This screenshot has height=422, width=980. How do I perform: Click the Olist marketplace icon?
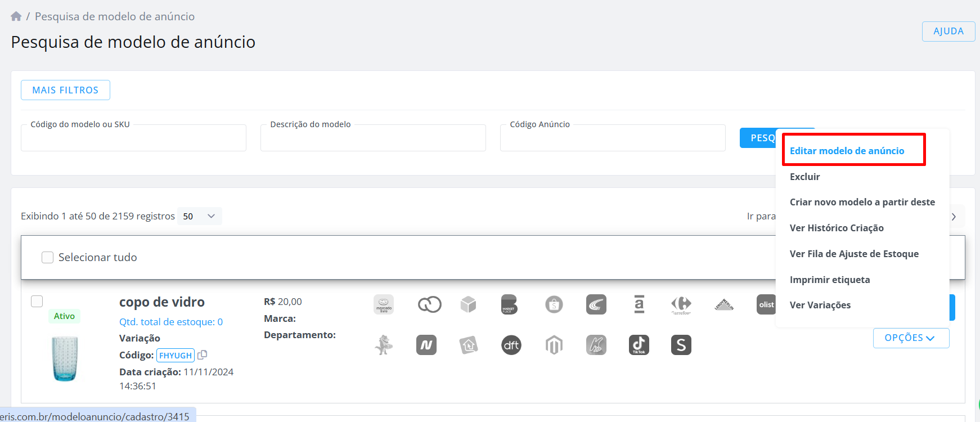(x=766, y=304)
